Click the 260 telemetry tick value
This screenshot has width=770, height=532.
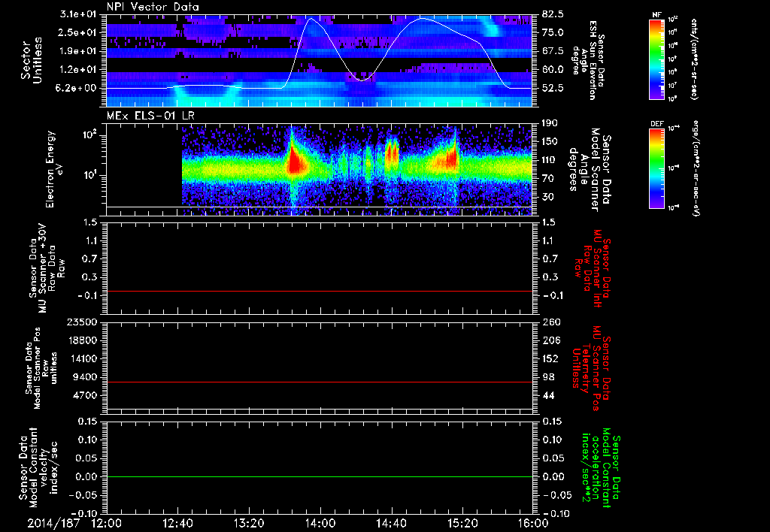point(550,322)
